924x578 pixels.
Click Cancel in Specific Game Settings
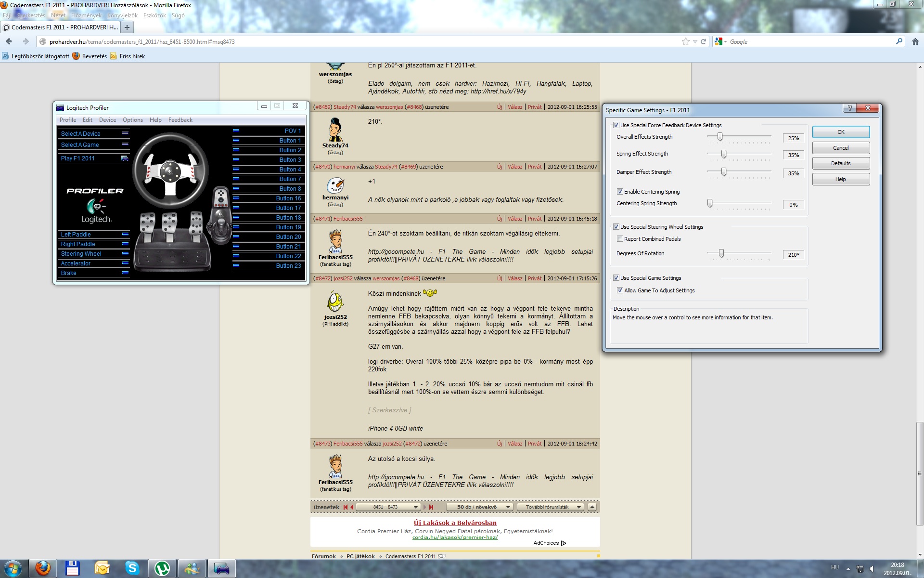pos(841,148)
